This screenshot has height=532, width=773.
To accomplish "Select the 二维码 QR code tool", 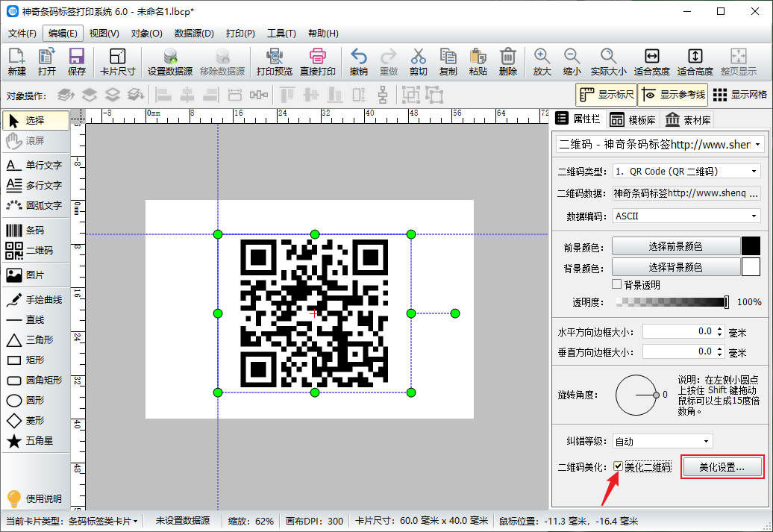I will tap(35, 251).
